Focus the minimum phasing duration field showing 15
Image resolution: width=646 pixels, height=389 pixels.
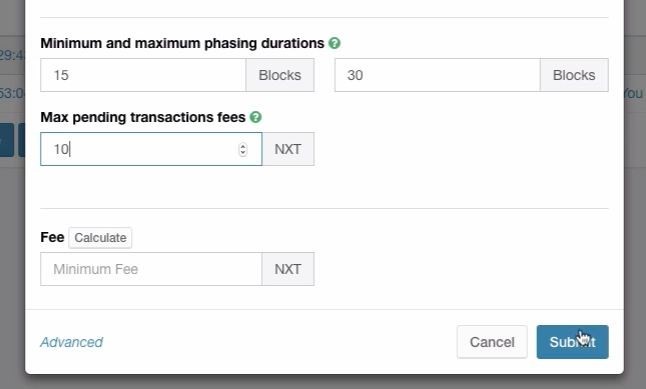143,75
